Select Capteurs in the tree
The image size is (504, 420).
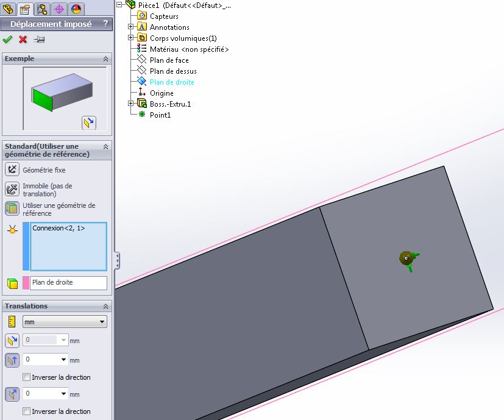[x=164, y=16]
